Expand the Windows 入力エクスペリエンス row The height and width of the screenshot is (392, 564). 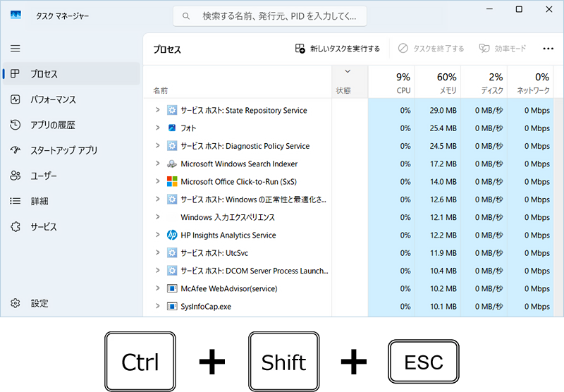pos(157,216)
